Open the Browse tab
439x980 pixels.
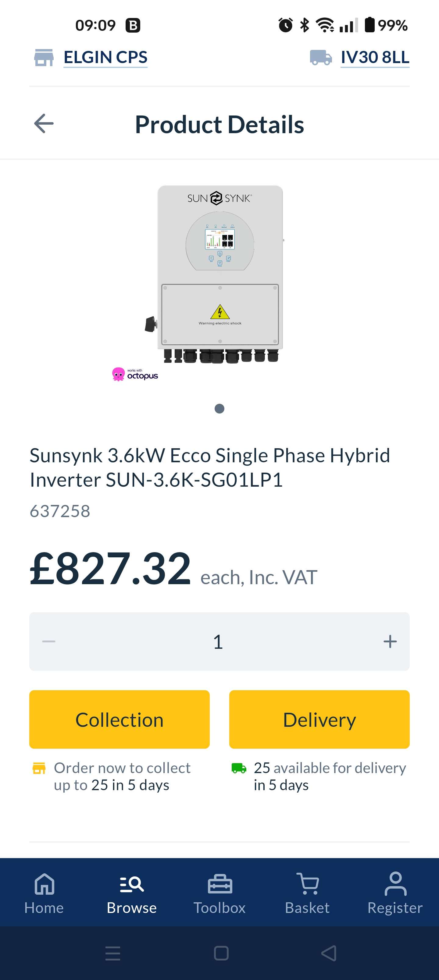click(x=132, y=893)
